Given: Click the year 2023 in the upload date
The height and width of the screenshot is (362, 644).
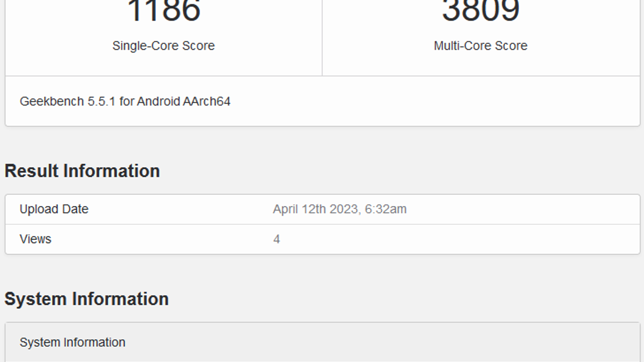Looking at the screenshot, I should click(x=344, y=209).
